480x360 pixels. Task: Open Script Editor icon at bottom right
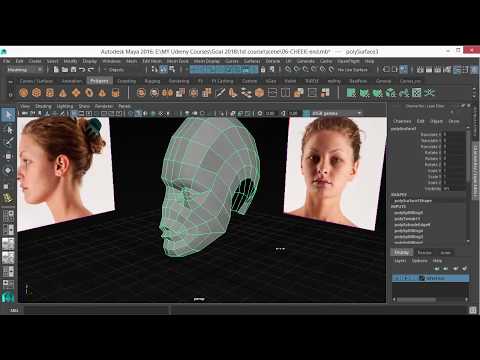[x=473, y=310]
